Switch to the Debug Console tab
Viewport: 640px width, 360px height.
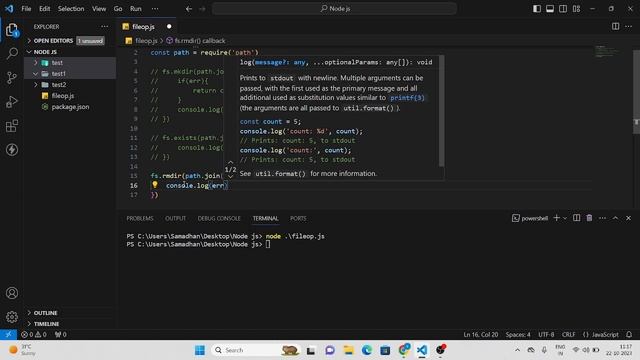tap(219, 218)
